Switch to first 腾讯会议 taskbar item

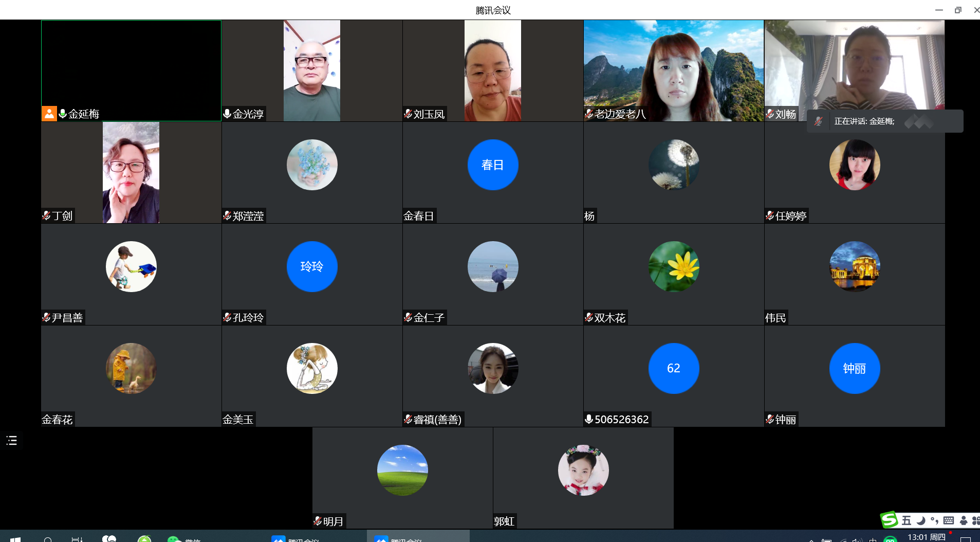coord(296,538)
